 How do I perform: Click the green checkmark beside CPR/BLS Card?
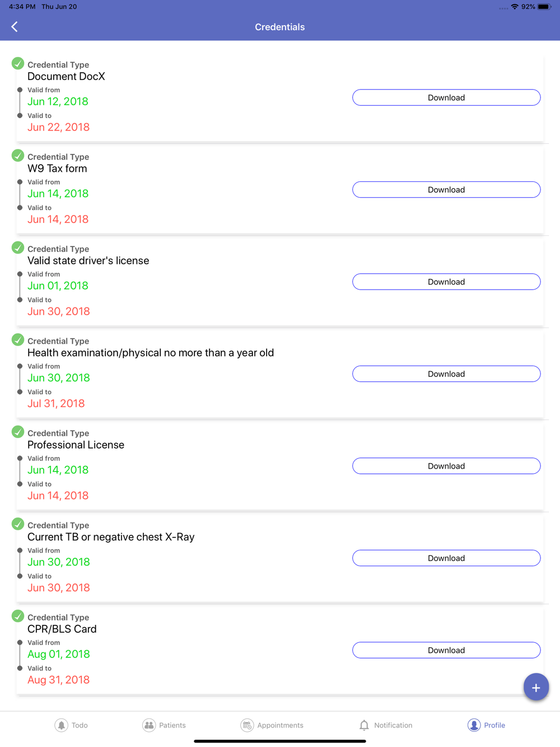click(18, 616)
